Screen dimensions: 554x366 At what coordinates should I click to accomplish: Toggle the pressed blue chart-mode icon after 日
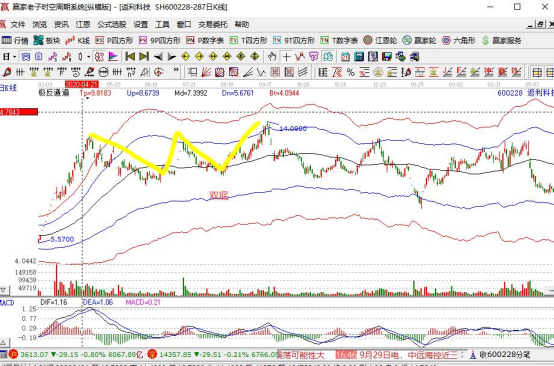(25, 57)
